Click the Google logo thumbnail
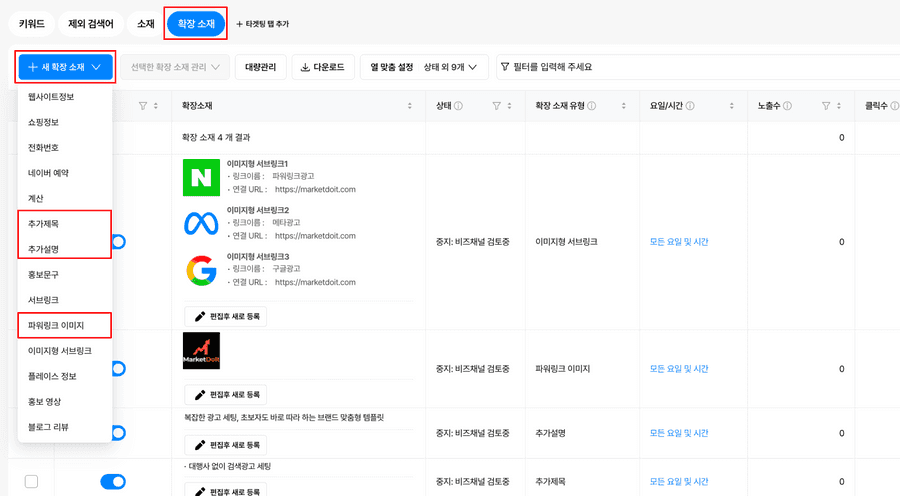Viewport: 900px width, 496px height. (201, 270)
